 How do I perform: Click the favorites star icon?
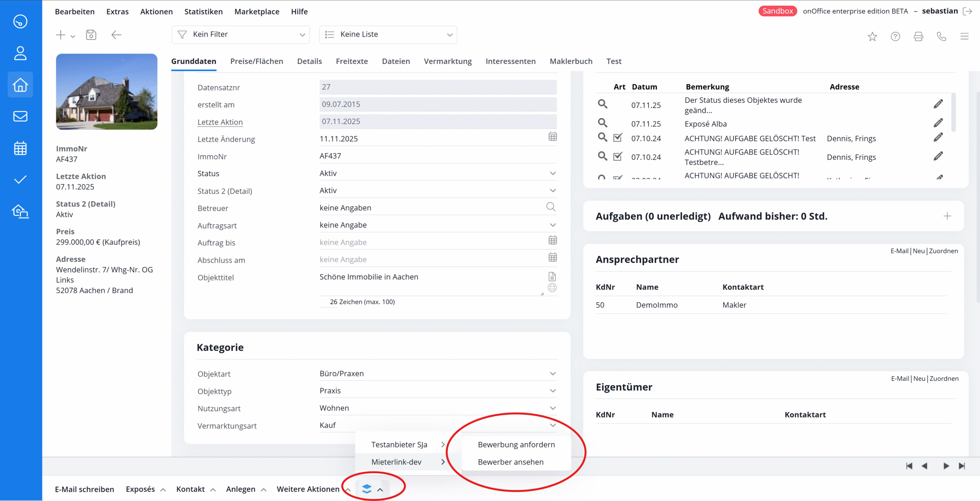tap(872, 36)
